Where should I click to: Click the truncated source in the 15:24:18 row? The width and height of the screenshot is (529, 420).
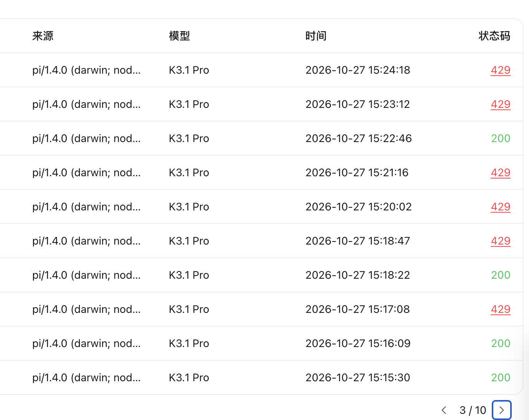point(86,70)
